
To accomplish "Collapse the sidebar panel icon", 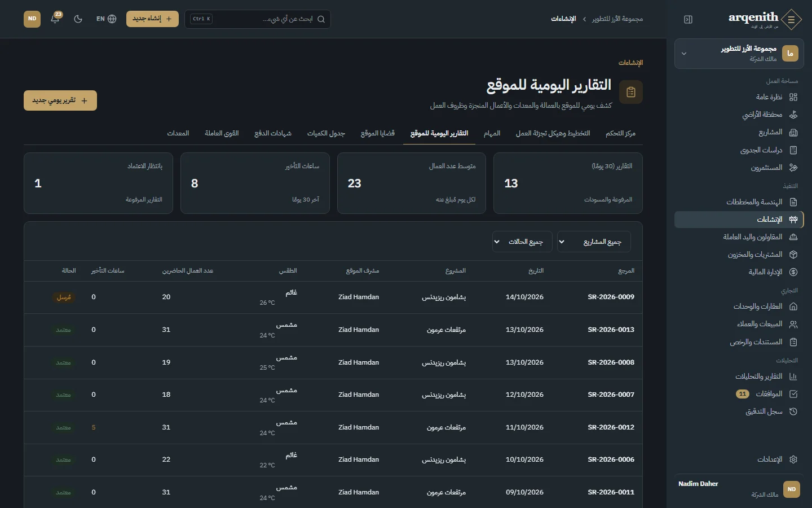I will (688, 19).
